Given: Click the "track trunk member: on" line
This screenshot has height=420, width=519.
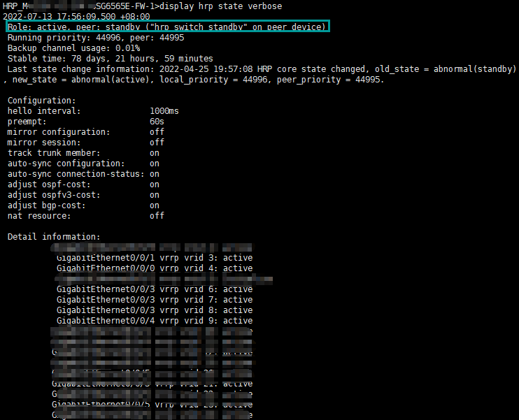Looking at the screenshot, I should click(x=83, y=153).
